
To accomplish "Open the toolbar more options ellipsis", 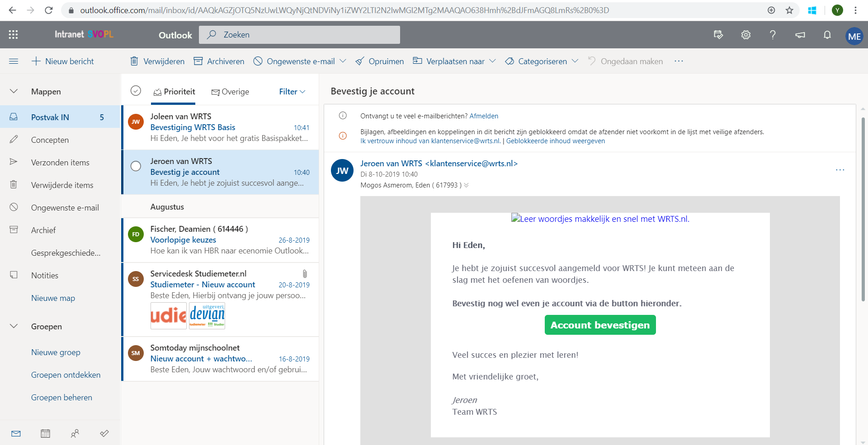I will [679, 61].
